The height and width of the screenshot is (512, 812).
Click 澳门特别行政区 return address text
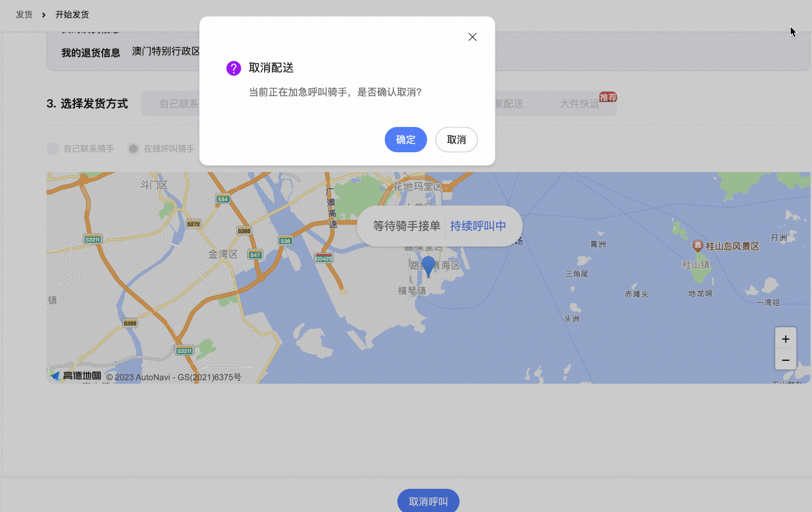point(166,51)
